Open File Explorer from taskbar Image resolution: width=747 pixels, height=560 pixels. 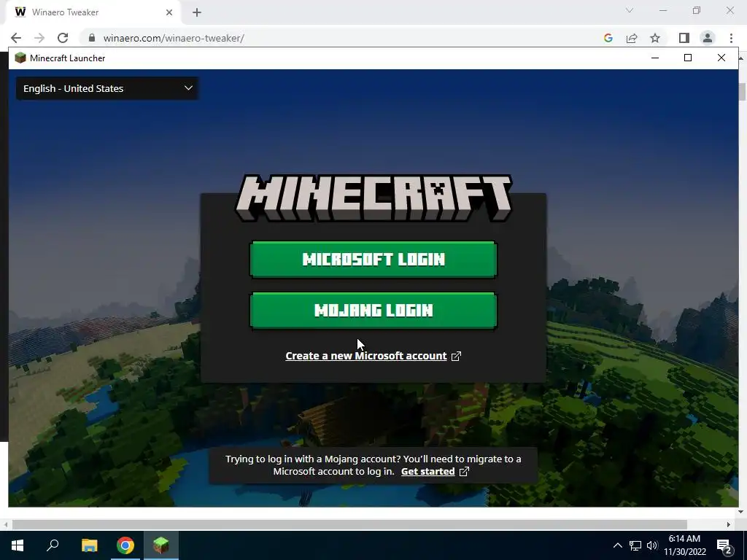point(89,545)
